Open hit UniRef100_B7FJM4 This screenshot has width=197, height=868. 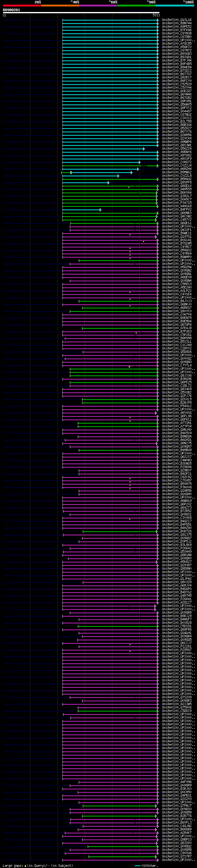(x=177, y=61)
